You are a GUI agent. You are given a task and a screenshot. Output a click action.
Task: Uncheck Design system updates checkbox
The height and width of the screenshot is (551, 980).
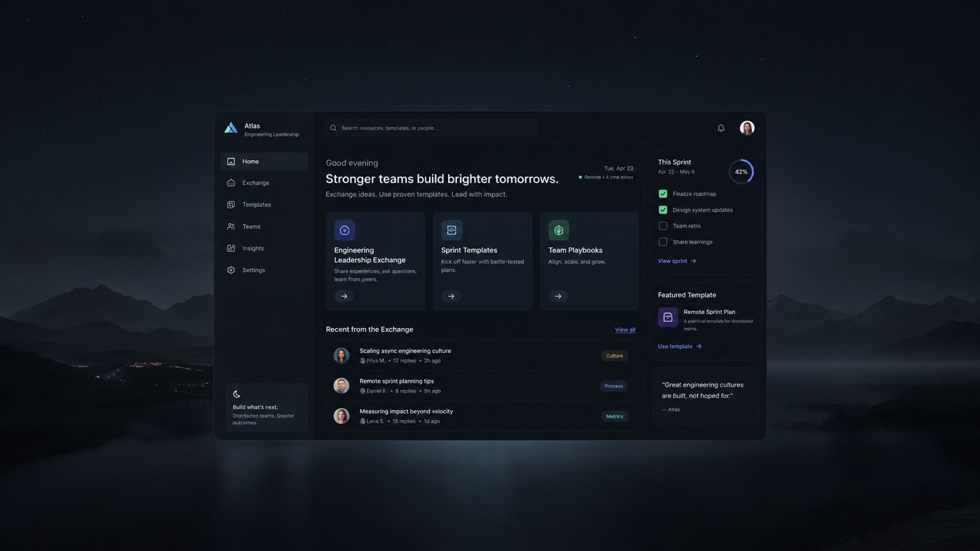pyautogui.click(x=663, y=210)
